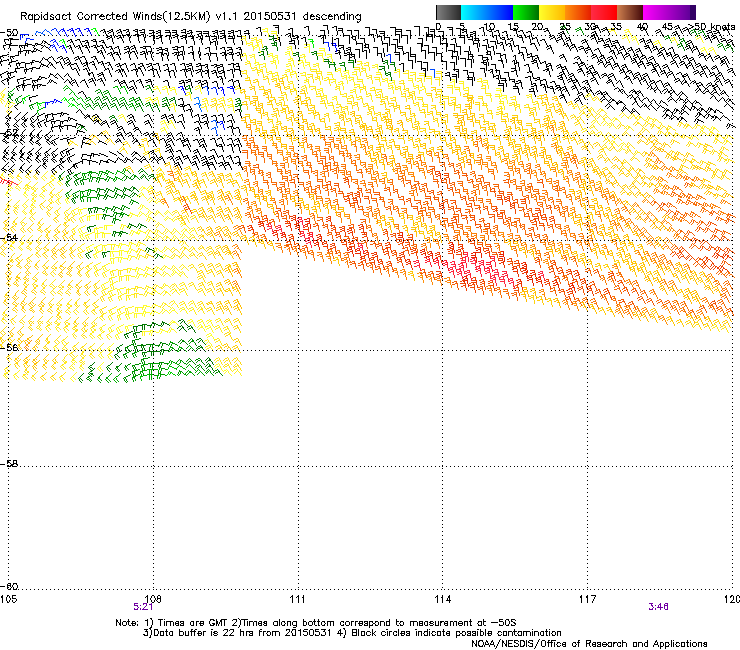Click the purple '3:48' pass time

pos(658,607)
